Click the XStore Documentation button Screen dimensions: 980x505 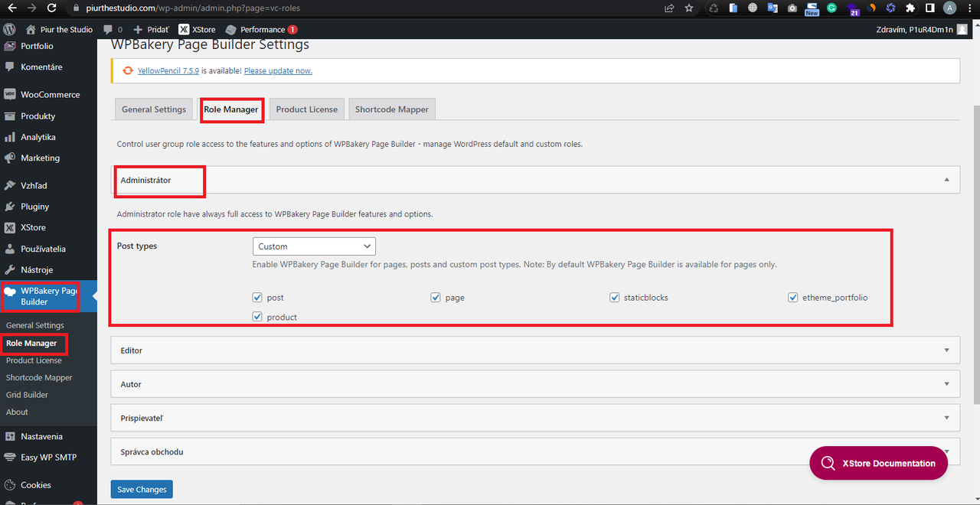(x=878, y=463)
